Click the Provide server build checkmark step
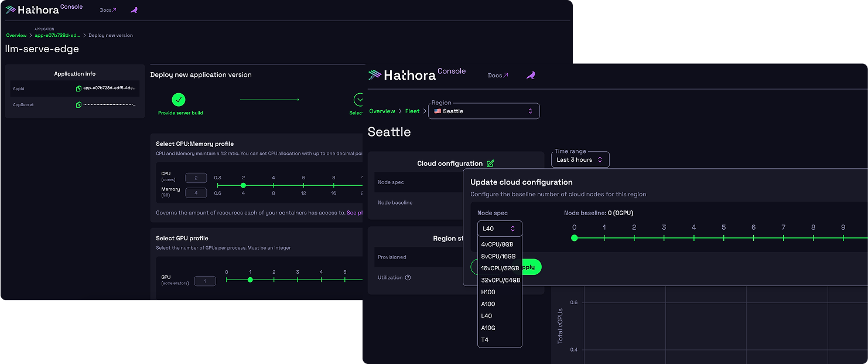This screenshot has width=868, height=364. tap(179, 100)
